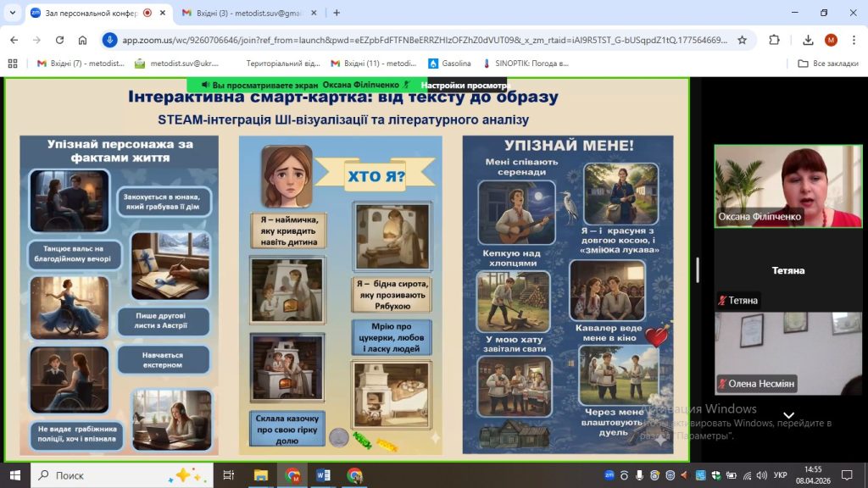The width and height of the screenshot is (868, 488).
Task: Show more participants with the down chevron
Action: 788,415
